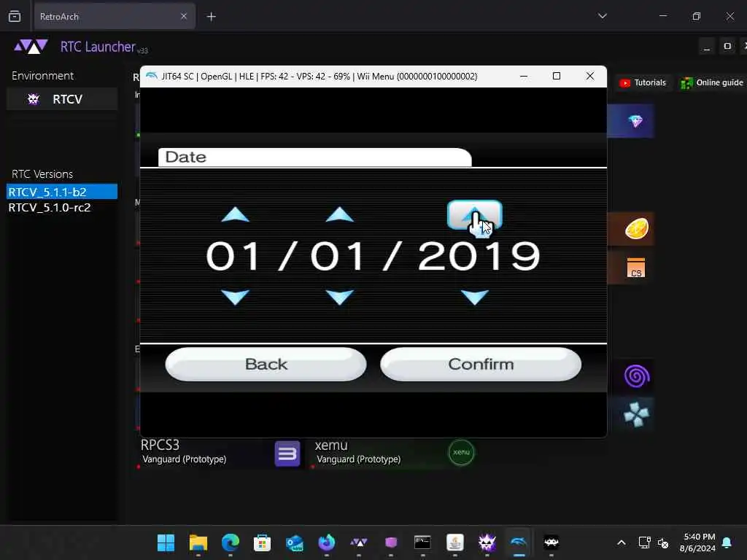Open File Explorer from taskbar
747x560 pixels.
point(198,542)
